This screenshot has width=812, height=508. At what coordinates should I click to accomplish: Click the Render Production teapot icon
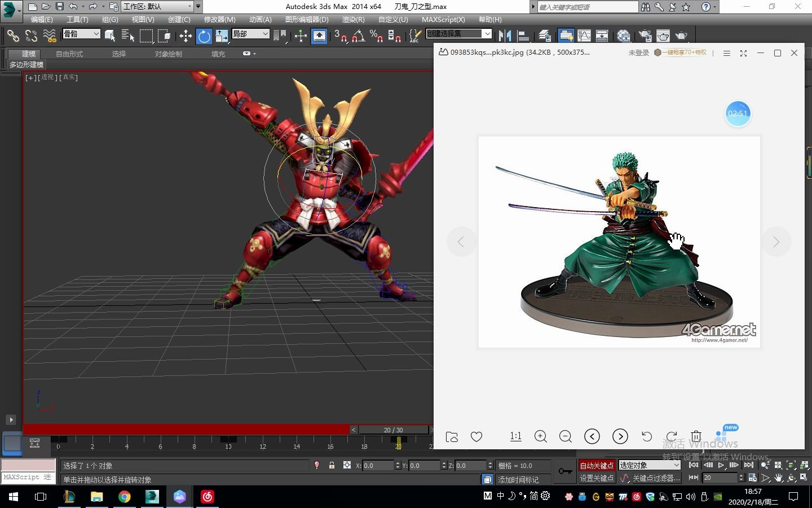(682, 36)
